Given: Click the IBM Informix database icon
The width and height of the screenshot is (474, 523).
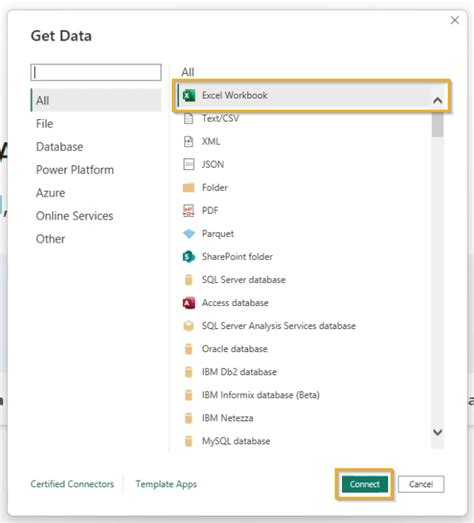Looking at the screenshot, I should [x=188, y=395].
